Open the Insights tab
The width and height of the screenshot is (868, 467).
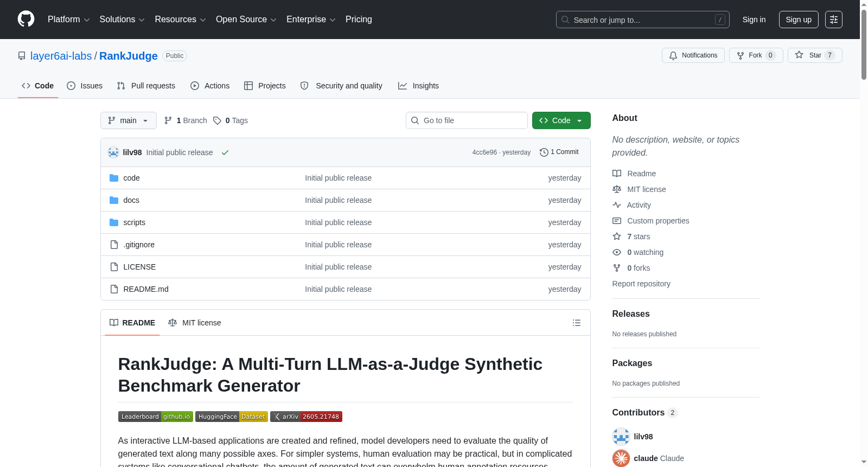tap(418, 86)
